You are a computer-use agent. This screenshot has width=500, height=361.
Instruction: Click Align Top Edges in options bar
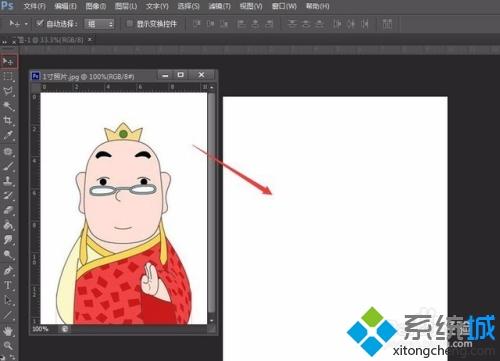pyautogui.click(x=196, y=24)
